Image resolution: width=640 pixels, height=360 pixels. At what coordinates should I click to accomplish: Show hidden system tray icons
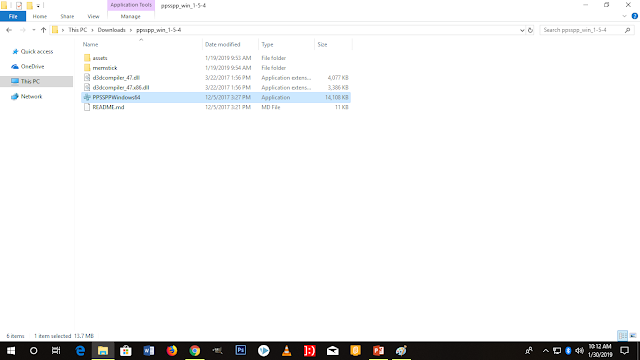546,351
